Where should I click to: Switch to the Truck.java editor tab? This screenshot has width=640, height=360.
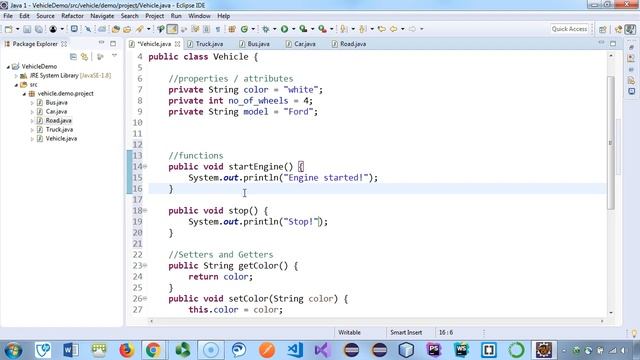coord(205,44)
